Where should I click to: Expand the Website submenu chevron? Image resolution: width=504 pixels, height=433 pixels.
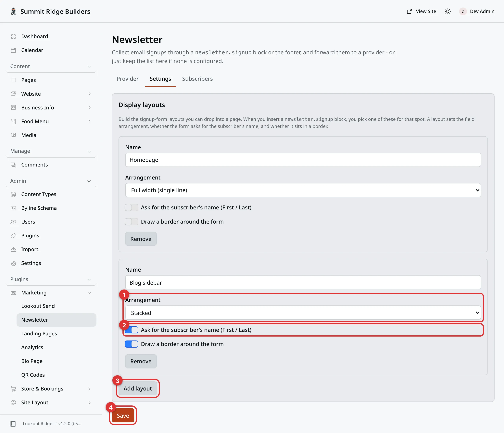tap(89, 94)
